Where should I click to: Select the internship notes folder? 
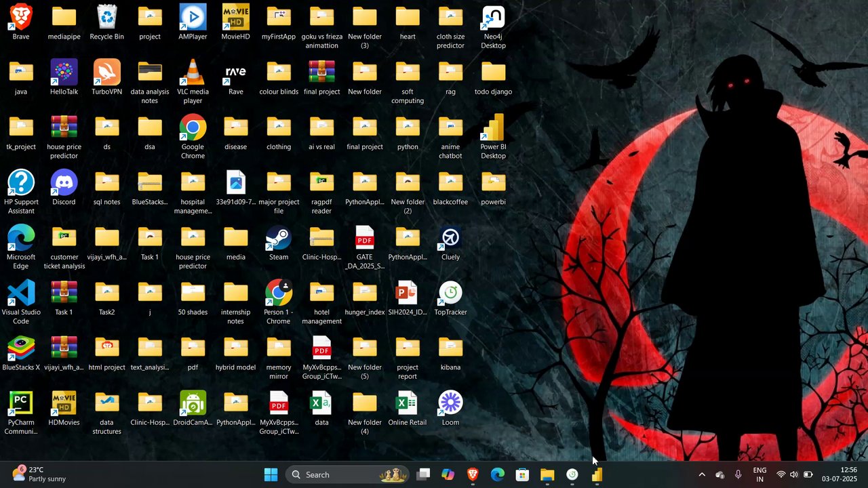pyautogui.click(x=235, y=302)
